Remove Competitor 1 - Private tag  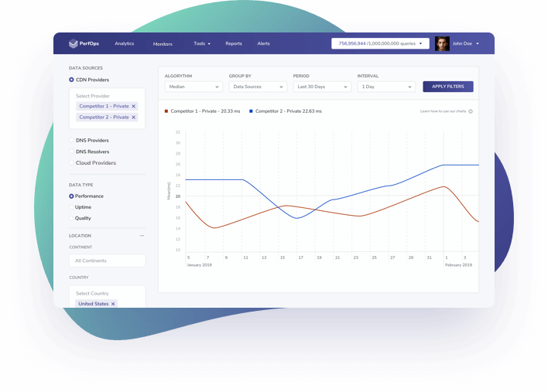tap(133, 106)
